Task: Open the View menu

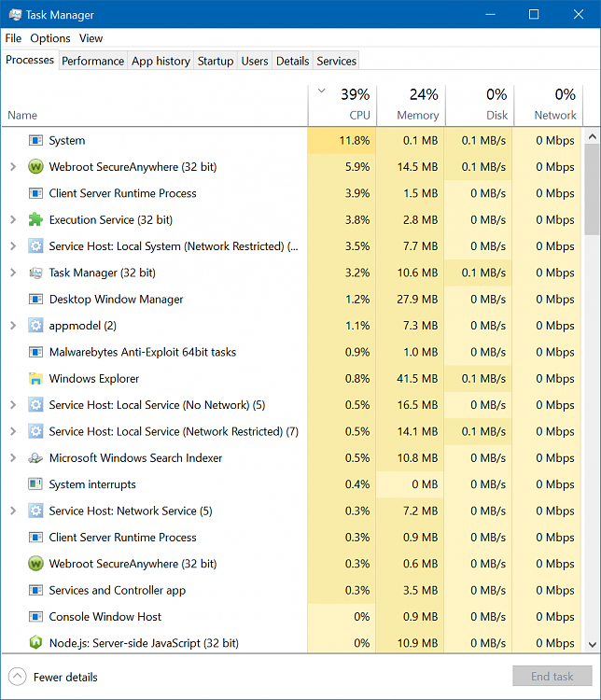Action: tap(91, 38)
